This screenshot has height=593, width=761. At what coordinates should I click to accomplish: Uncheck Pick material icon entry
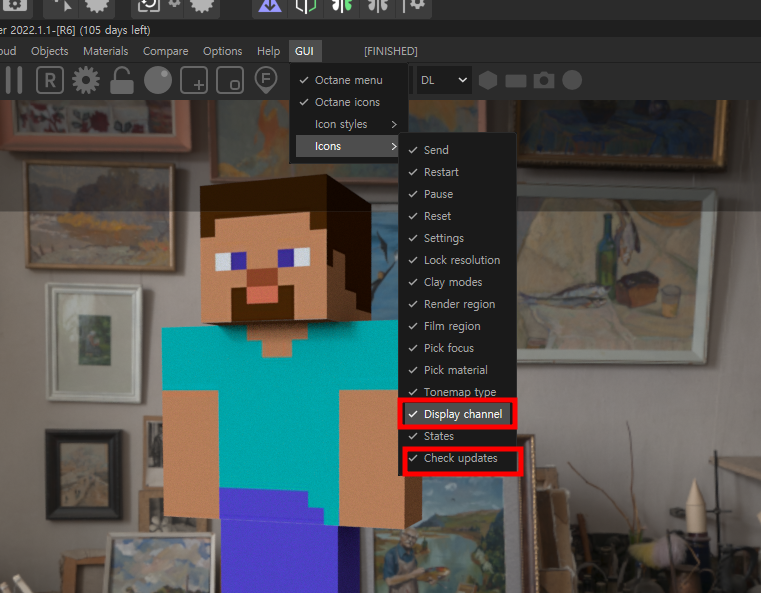457,370
